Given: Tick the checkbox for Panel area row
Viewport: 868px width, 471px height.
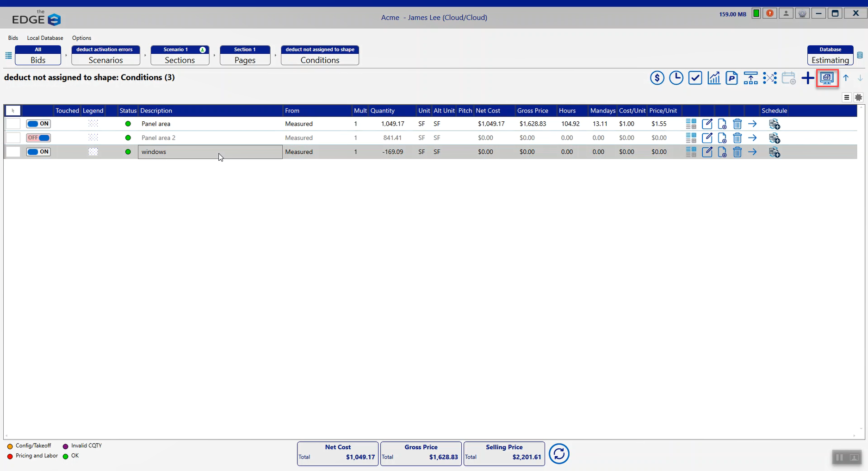Looking at the screenshot, I should pyautogui.click(x=13, y=124).
